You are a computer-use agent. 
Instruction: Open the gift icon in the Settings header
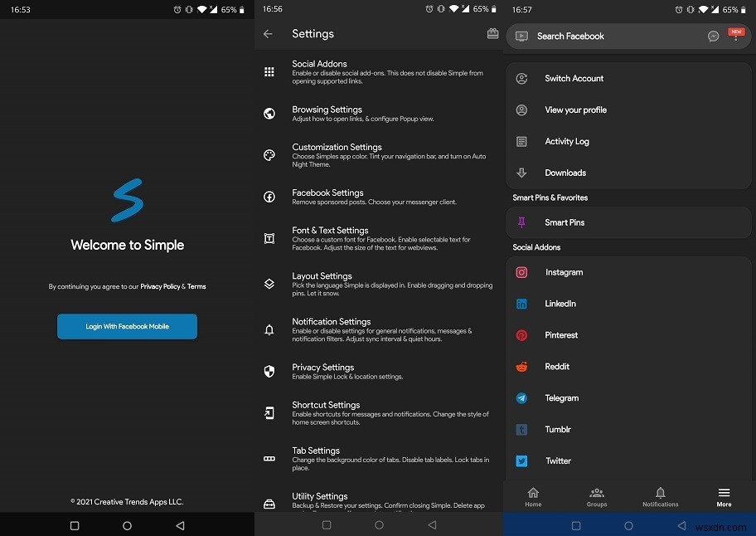492,33
